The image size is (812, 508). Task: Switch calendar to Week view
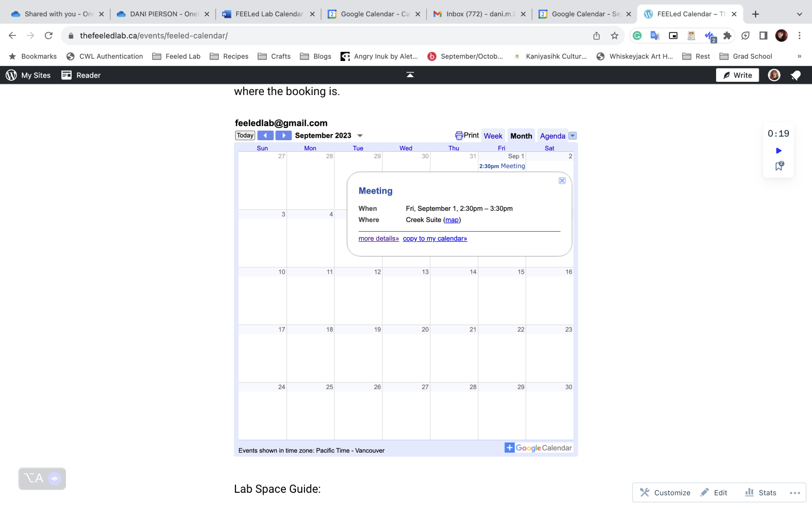point(493,136)
